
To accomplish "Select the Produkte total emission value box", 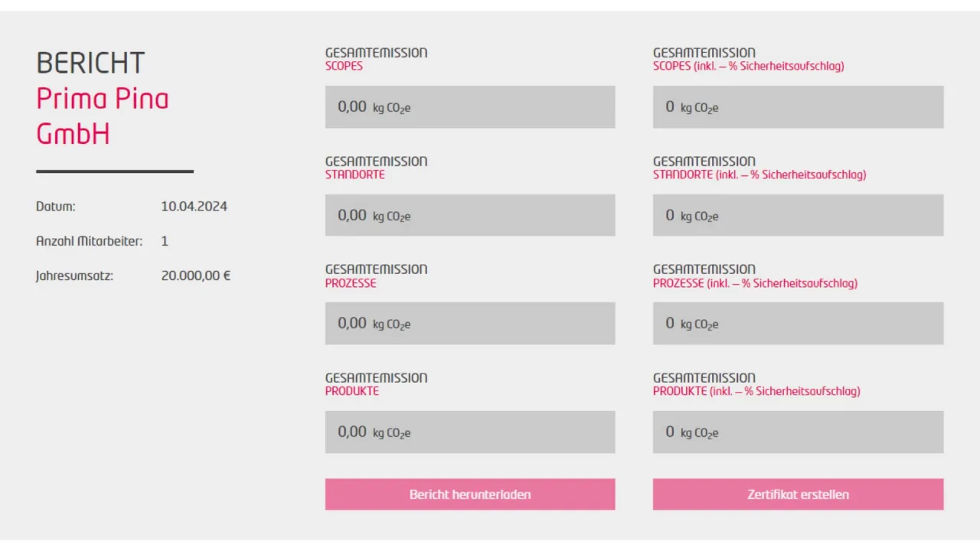I will [470, 432].
